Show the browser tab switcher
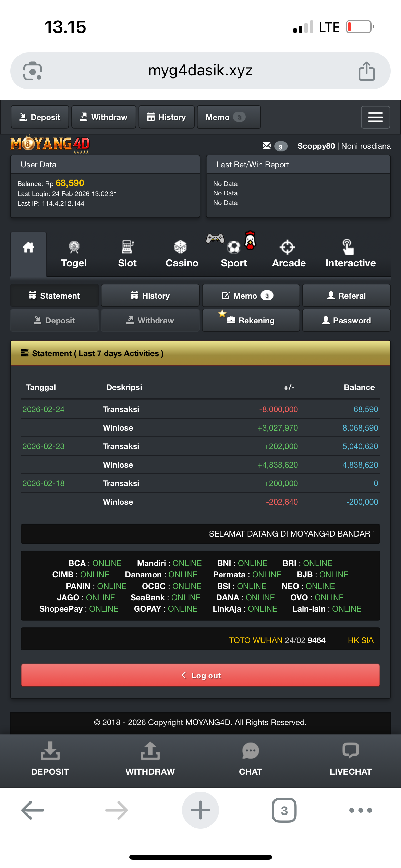This screenshot has height=868, width=401. [x=284, y=810]
